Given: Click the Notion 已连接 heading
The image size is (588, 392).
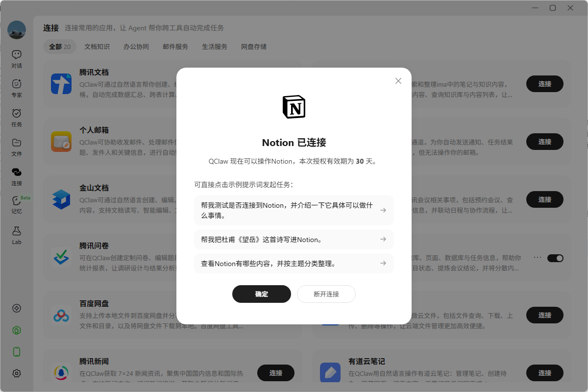Looking at the screenshot, I should click(294, 143).
